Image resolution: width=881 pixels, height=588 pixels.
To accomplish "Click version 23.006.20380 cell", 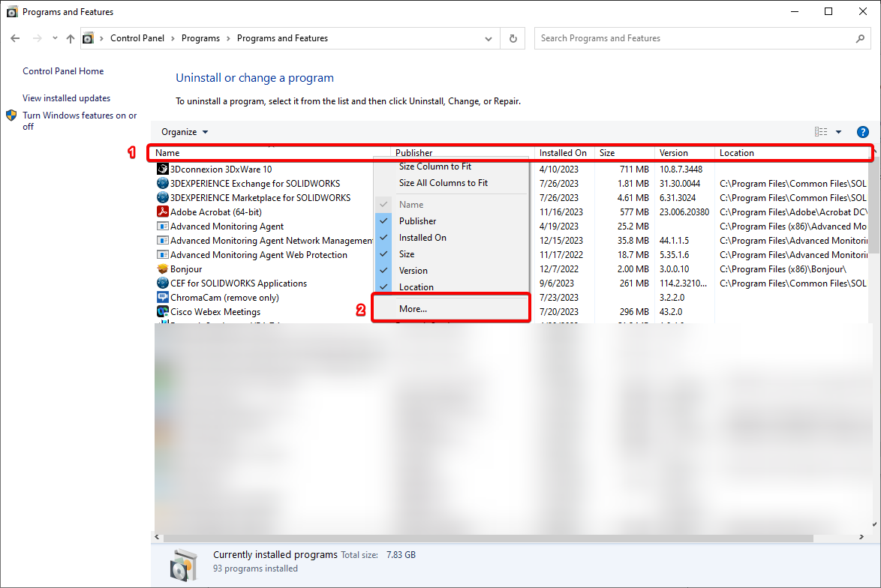I will point(684,212).
